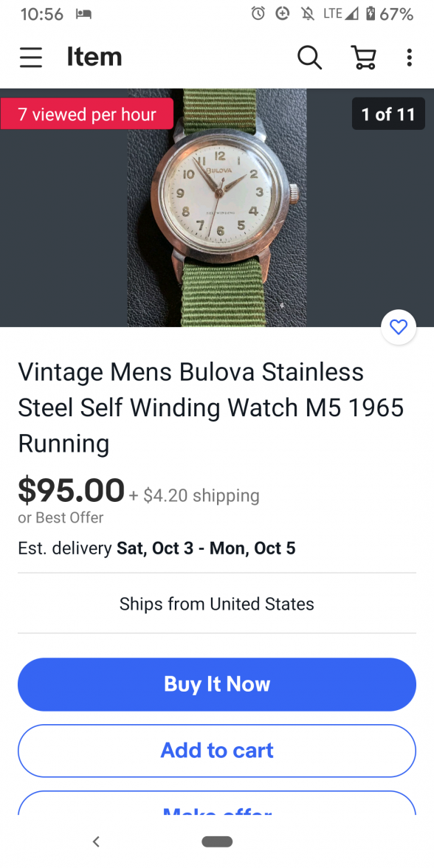This screenshot has width=434, height=868.
Task: Click the partially visible Make offer button
Action: (x=217, y=803)
